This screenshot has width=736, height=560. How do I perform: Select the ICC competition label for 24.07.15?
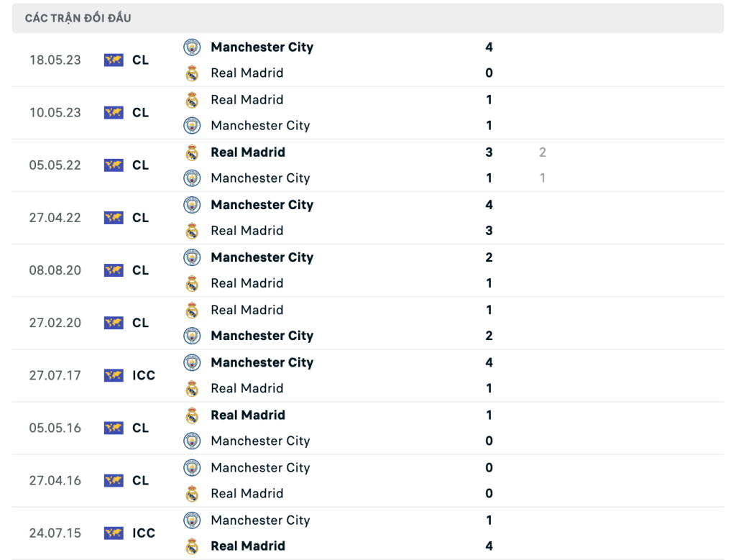pos(144,533)
